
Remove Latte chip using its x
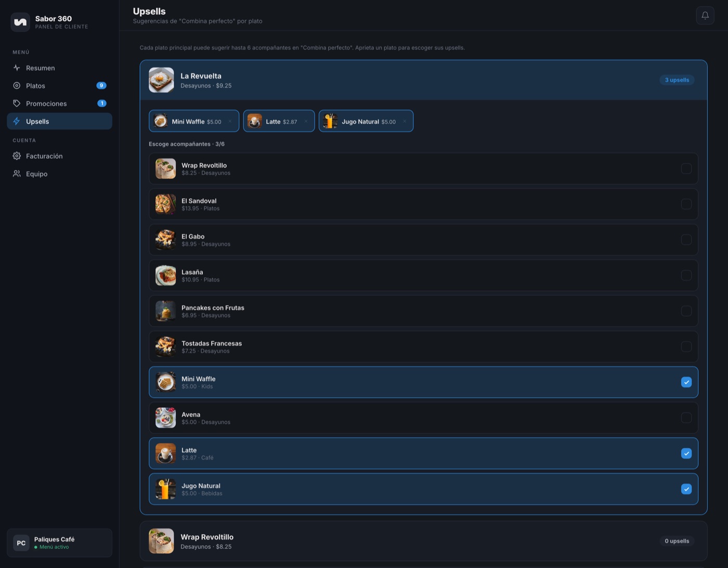[x=306, y=121]
